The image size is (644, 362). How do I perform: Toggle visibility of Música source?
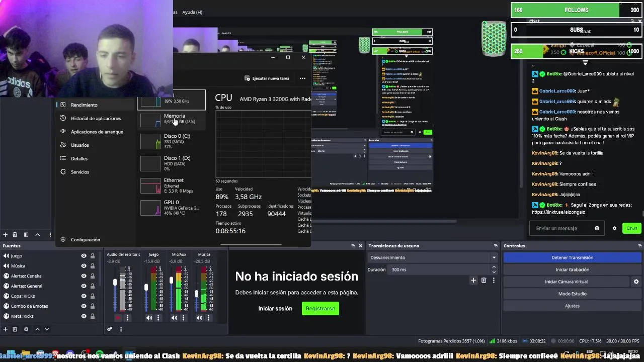pyautogui.click(x=84, y=266)
